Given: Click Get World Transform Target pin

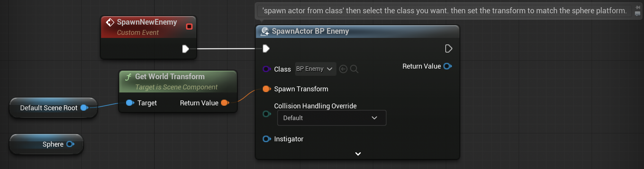Looking at the screenshot, I should tap(130, 103).
